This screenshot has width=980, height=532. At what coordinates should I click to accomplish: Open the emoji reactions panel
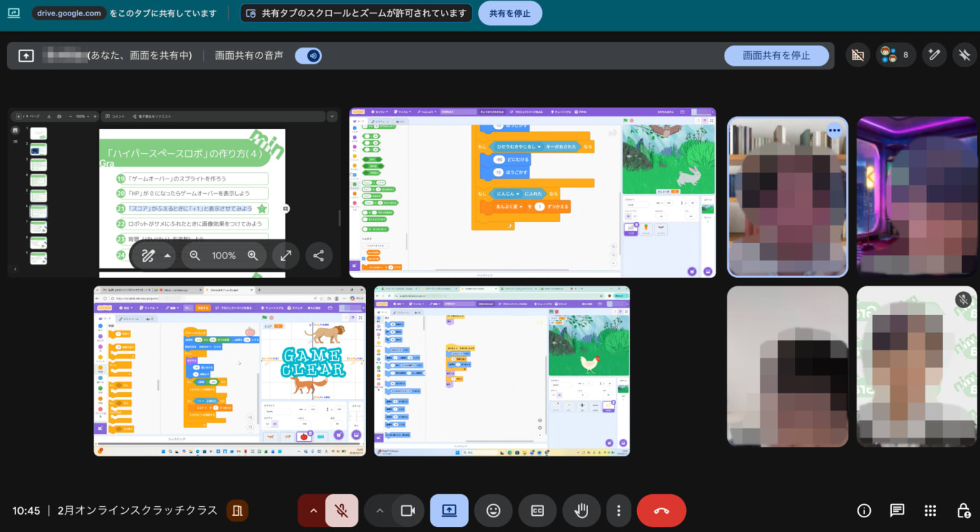coord(493,510)
